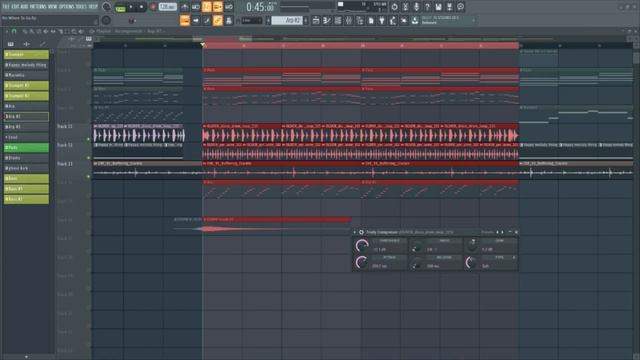Open the EDIT menu
Screen dimensions: 640x360
[x=16, y=7]
